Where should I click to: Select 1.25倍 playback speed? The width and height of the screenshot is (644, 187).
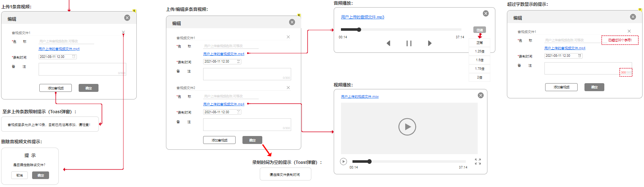pyautogui.click(x=479, y=51)
